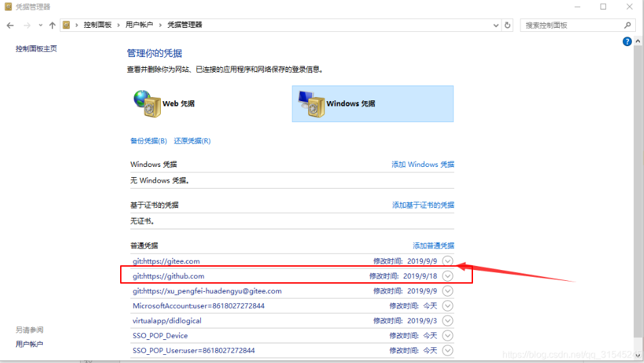Viewport: 644px width, 363px height.
Task: Click 备份凭据(B) link
Action: point(149,141)
